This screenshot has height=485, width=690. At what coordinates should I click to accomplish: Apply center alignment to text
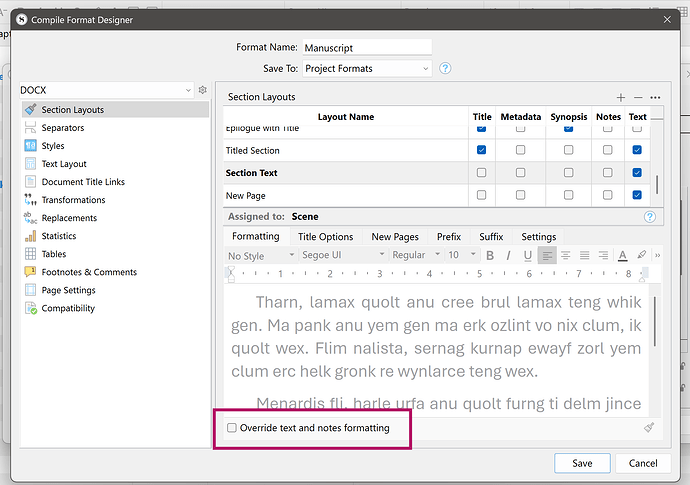[566, 255]
